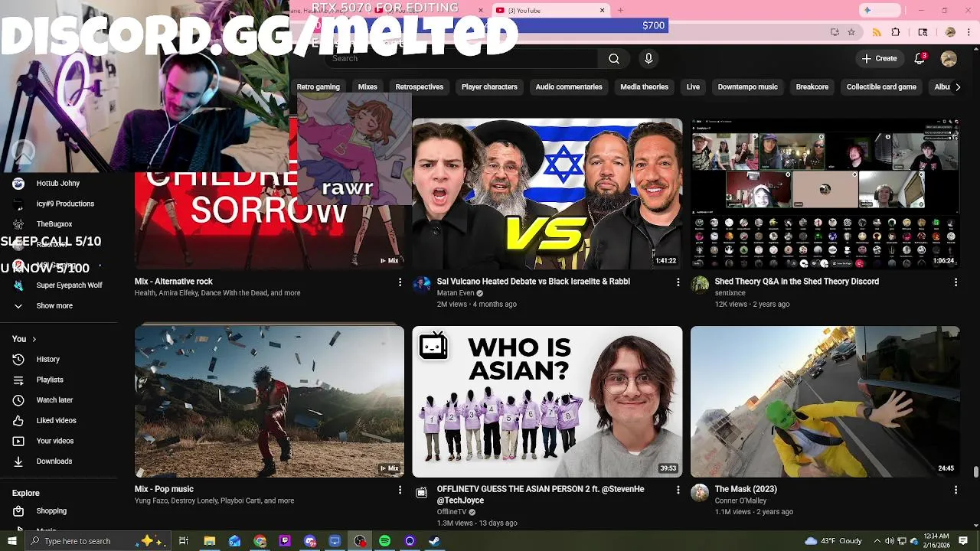Image resolution: width=980 pixels, height=551 pixels.
Task: Play the Who Is Asian OfflineTV thumbnail
Action: pos(547,402)
